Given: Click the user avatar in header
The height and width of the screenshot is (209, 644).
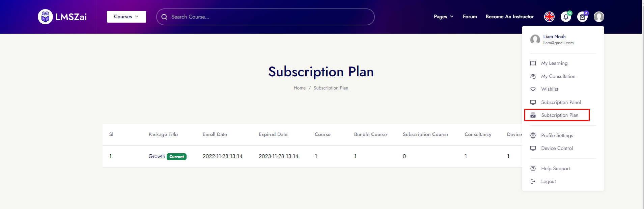Looking at the screenshot, I should [x=599, y=17].
